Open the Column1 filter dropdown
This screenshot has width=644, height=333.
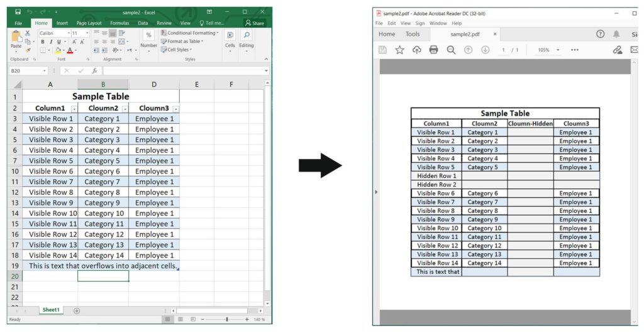pyautogui.click(x=74, y=109)
